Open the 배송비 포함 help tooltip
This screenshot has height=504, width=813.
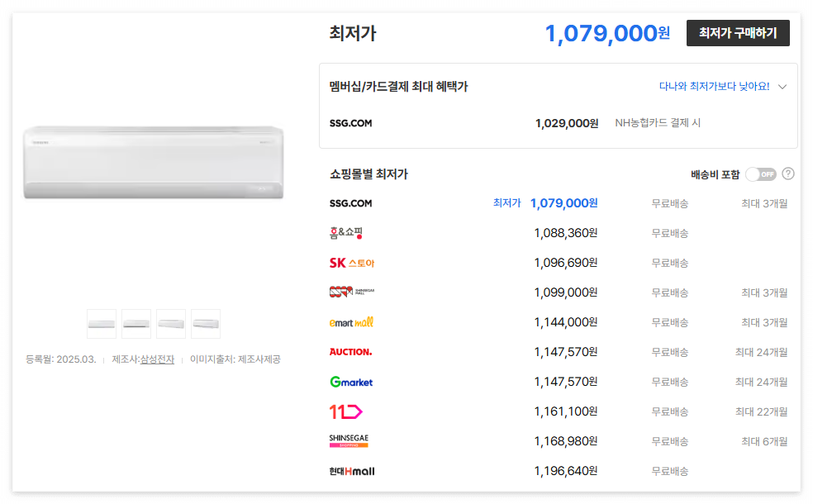coord(785,174)
